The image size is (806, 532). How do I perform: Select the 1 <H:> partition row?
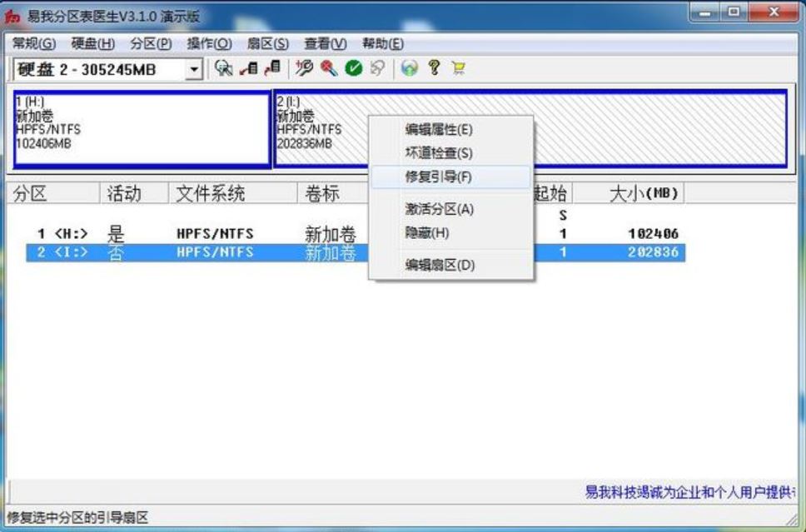click(x=356, y=234)
